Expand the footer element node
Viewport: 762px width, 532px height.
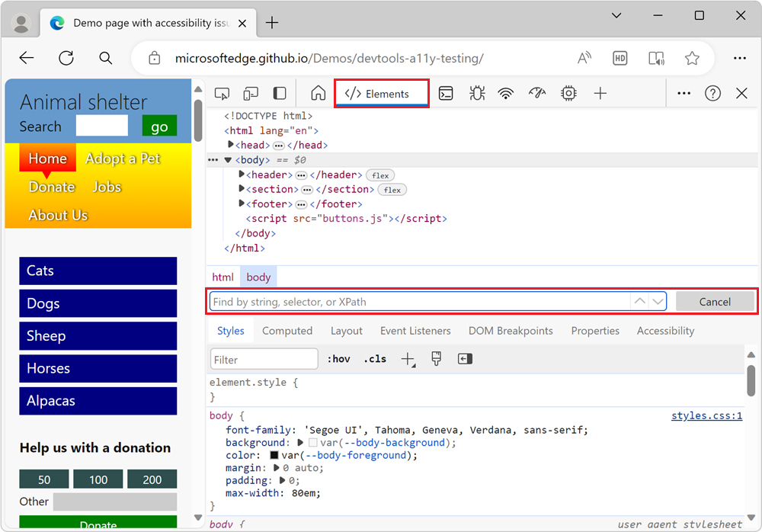pos(241,204)
